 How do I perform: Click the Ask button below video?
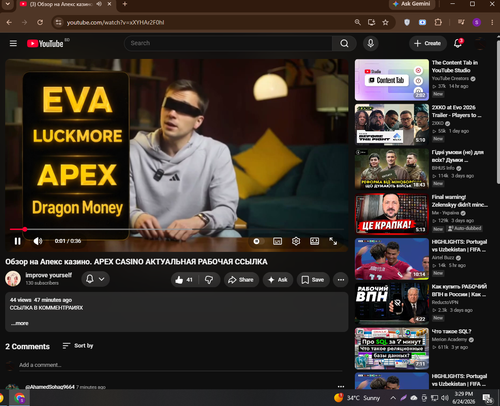coord(278,280)
